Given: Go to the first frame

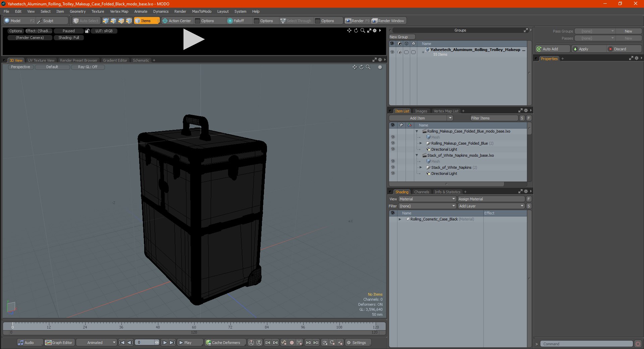Looking at the screenshot, I should point(122,343).
